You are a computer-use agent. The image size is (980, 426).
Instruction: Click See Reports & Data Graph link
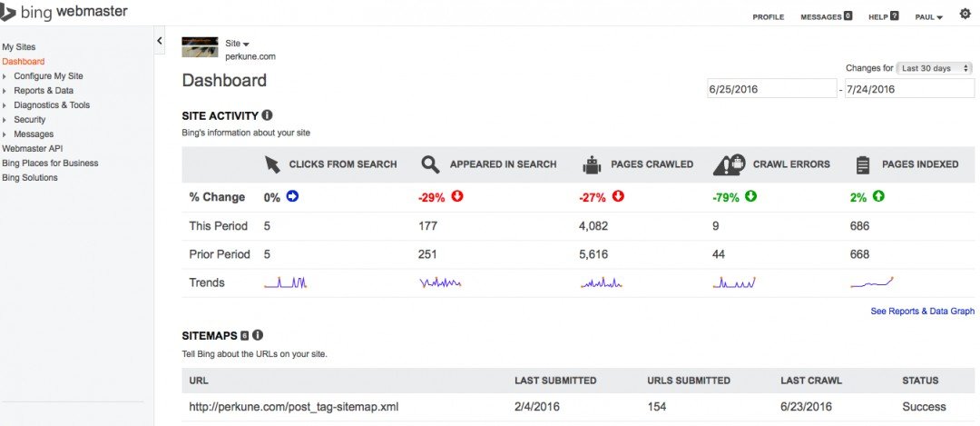tap(923, 311)
